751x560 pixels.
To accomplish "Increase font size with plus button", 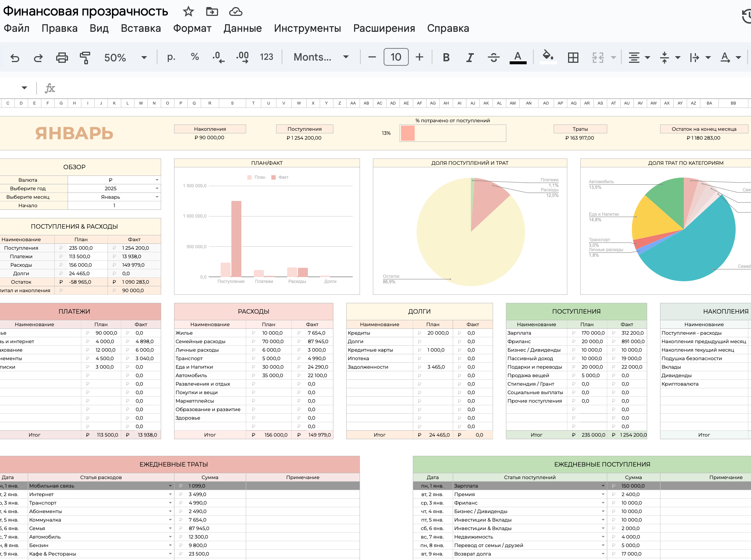I will pyautogui.click(x=419, y=57).
